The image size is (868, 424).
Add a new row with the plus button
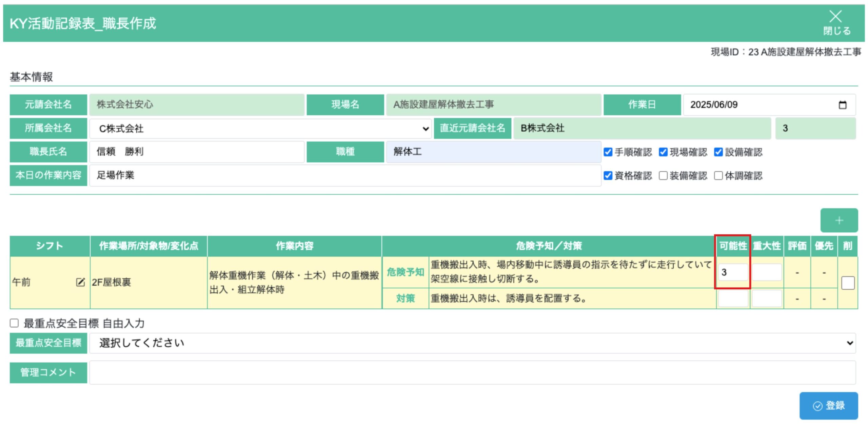839,220
